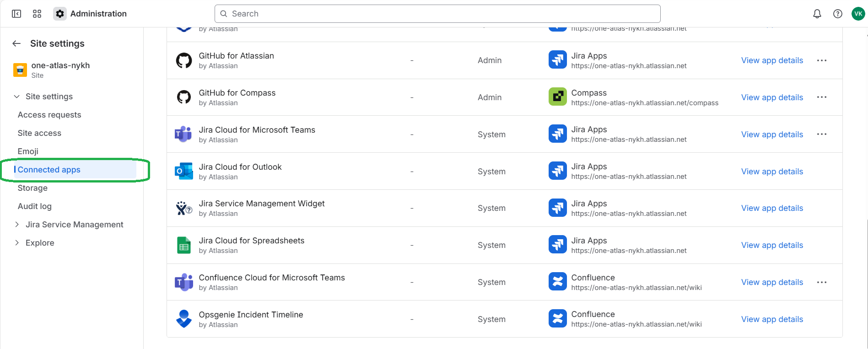View app details for Jira Cloud for Microsoft Teams
The height and width of the screenshot is (349, 868).
click(772, 134)
